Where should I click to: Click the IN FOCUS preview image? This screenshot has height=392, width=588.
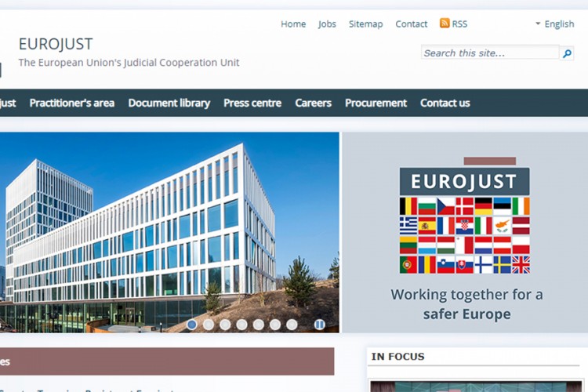click(x=476, y=387)
